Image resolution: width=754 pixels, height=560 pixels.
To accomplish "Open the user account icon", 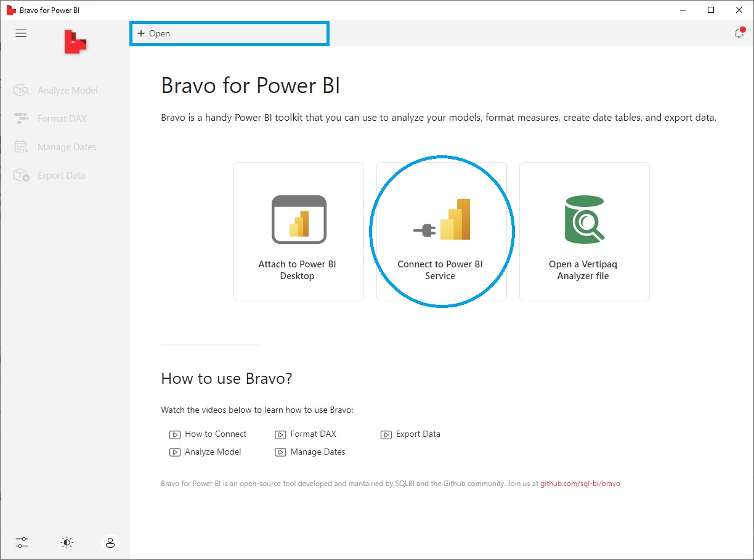I will (x=110, y=543).
